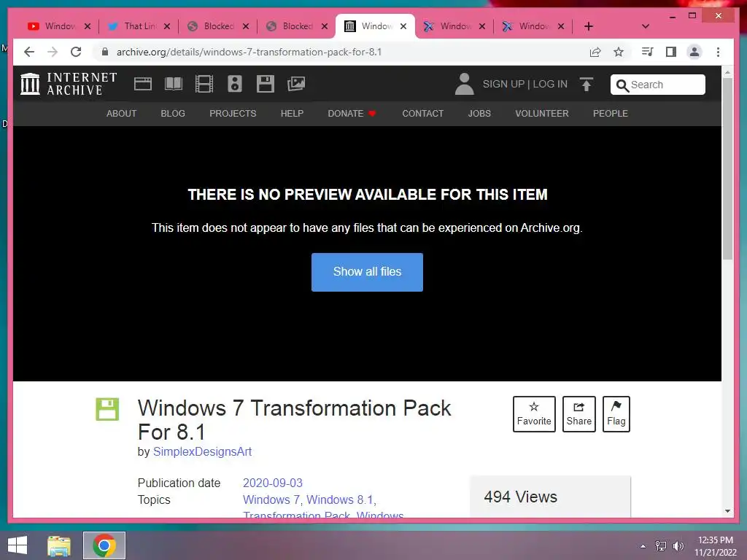Click the Favorite button

coord(534,414)
